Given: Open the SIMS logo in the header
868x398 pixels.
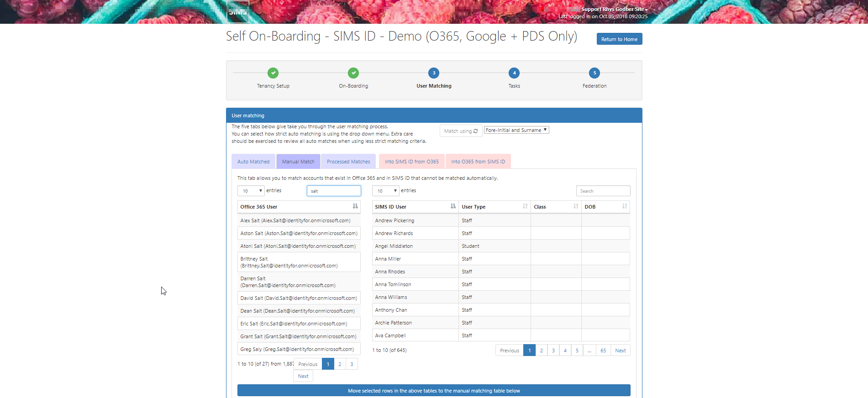Looking at the screenshot, I should pos(238,11).
